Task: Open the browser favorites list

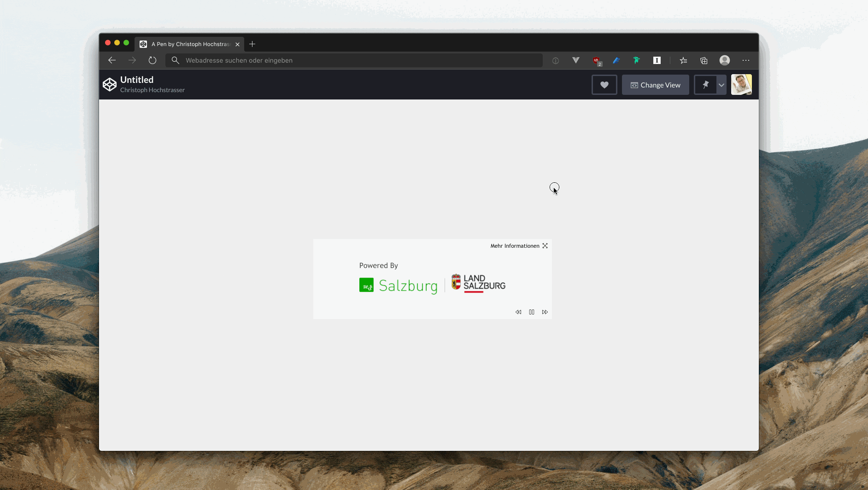Action: pos(683,60)
